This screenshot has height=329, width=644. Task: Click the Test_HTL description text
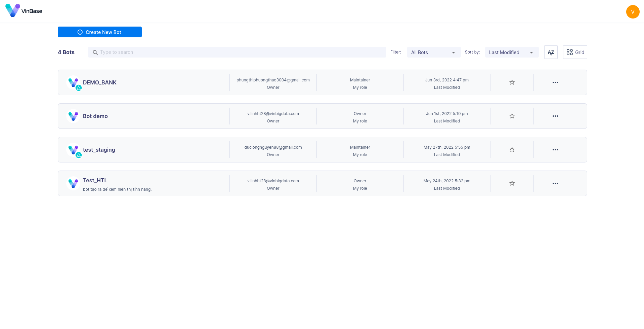click(117, 189)
